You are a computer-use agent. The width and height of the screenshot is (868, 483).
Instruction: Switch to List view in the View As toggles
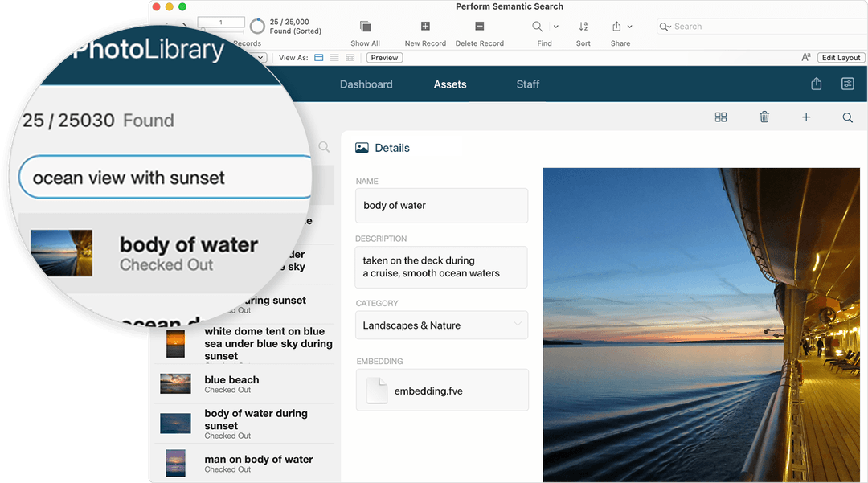pos(334,57)
